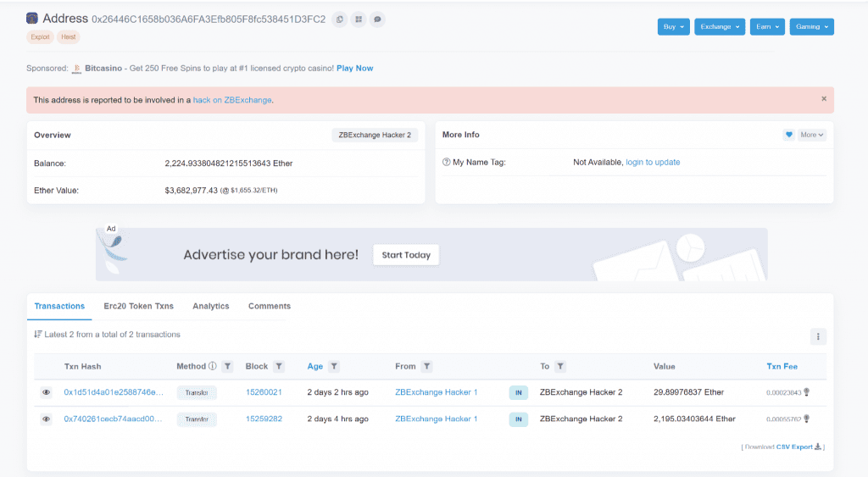Viewport: 868px width, 477px height.
Task: Filter by Method funnel icon
Action: pyautogui.click(x=227, y=366)
